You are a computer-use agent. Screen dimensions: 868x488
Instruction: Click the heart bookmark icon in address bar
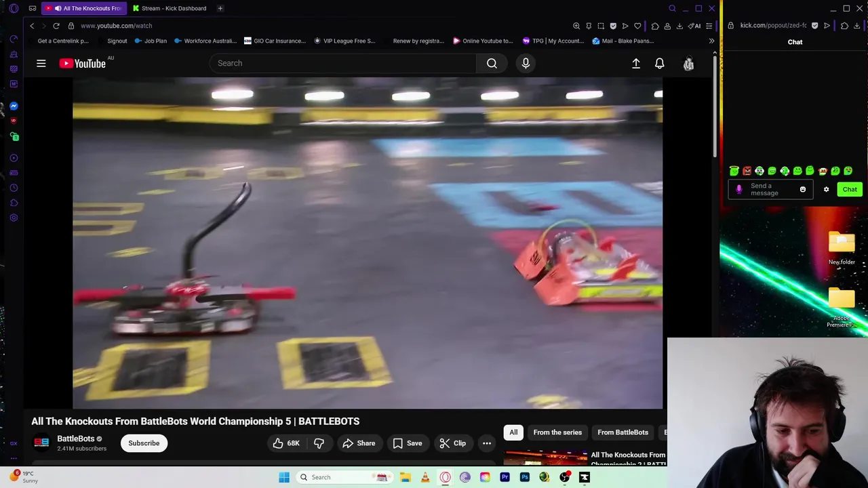(637, 26)
